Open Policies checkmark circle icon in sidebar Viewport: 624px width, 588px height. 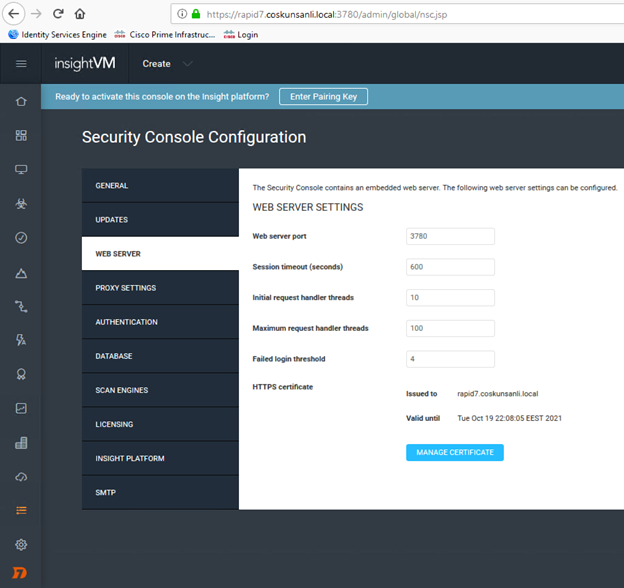coord(21,238)
